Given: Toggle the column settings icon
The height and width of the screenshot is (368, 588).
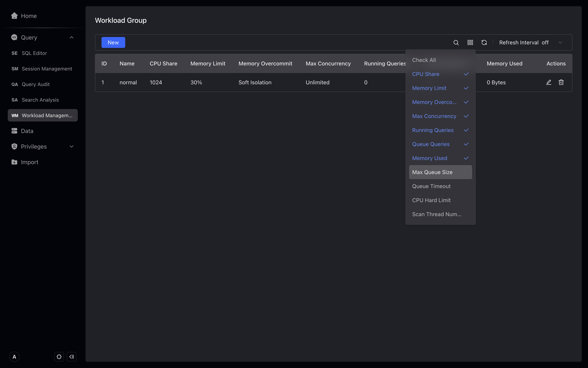Looking at the screenshot, I should click(x=470, y=43).
